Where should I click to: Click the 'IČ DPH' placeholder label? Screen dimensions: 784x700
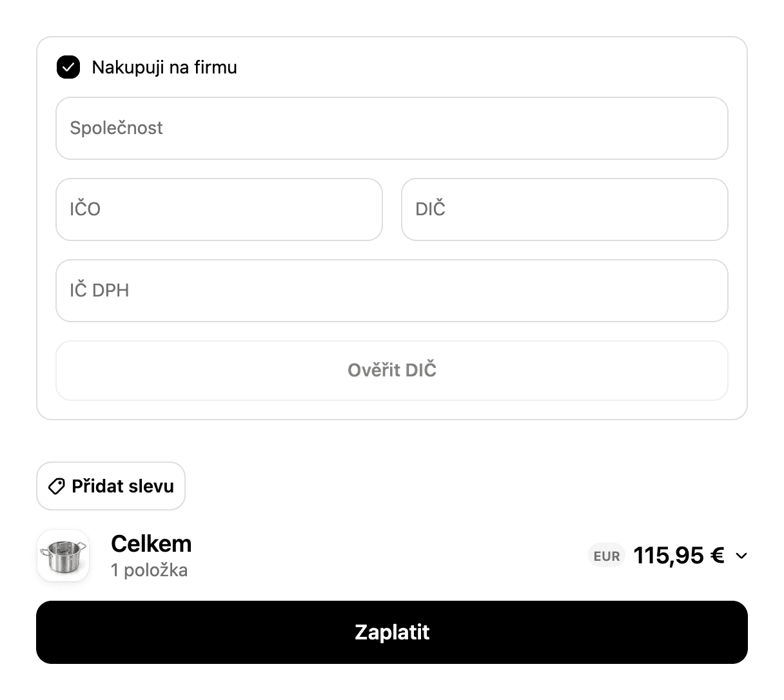click(99, 291)
